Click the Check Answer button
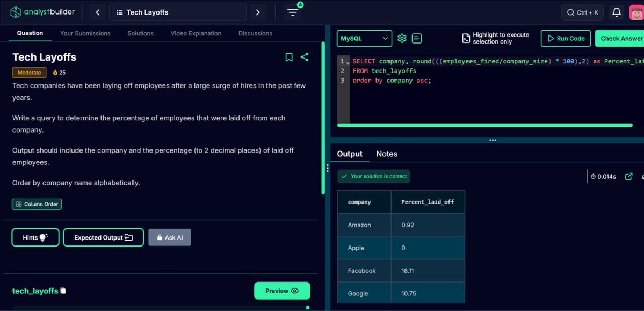Image resolution: width=644 pixels, height=311 pixels. (x=619, y=39)
